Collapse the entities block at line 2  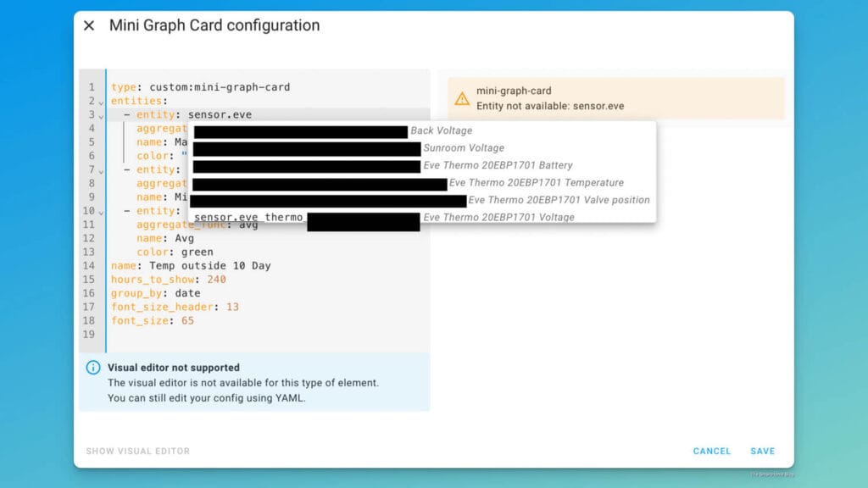(x=103, y=101)
